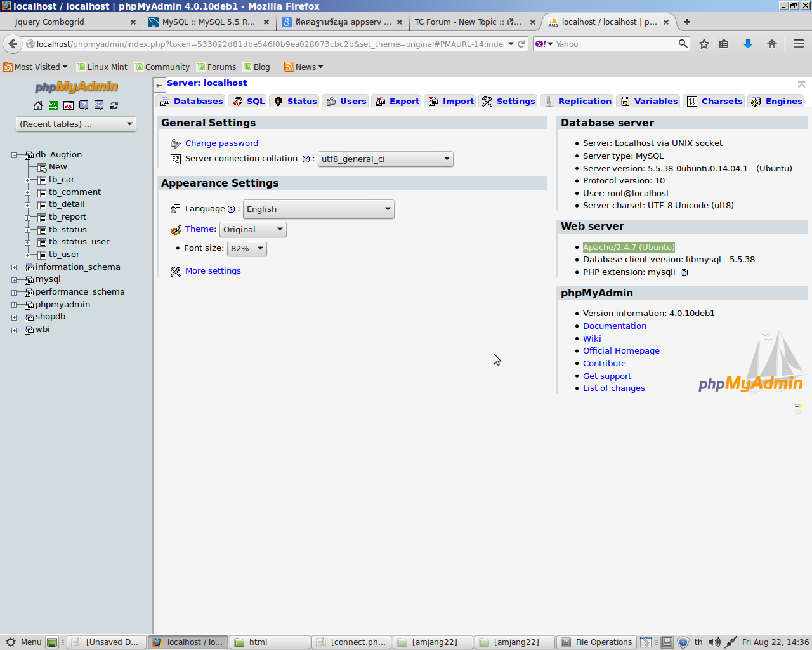
Task: Click the bookmark star icon
Action: pyautogui.click(x=704, y=44)
